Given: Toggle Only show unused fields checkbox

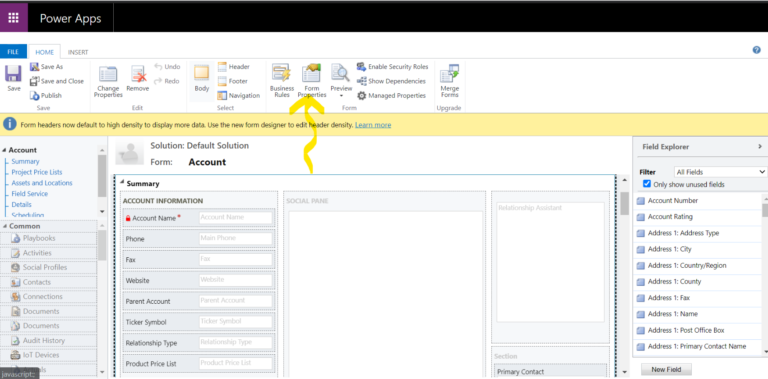Looking at the screenshot, I should (x=647, y=184).
